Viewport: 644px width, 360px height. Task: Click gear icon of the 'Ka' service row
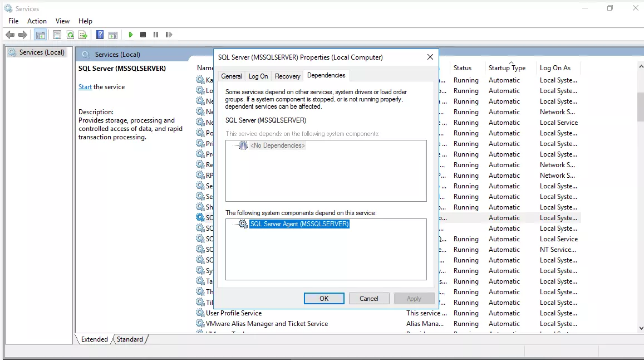coord(200,79)
